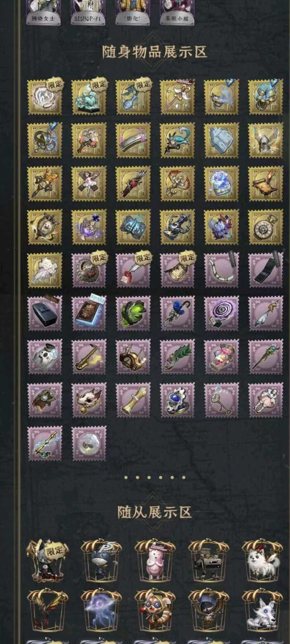Select the white rose bouquet gold stamp
This screenshot has height=644, width=290.
coord(45,270)
